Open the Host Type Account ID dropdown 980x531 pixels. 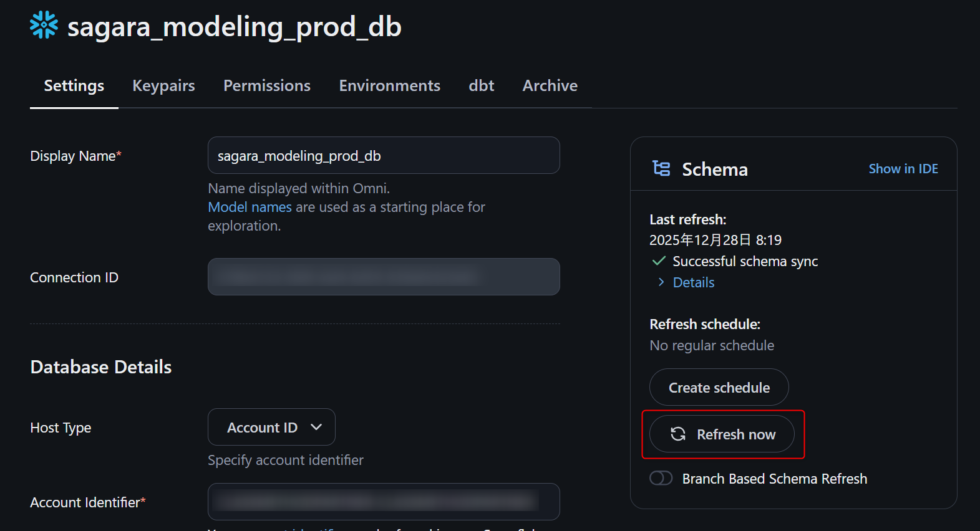pos(271,427)
